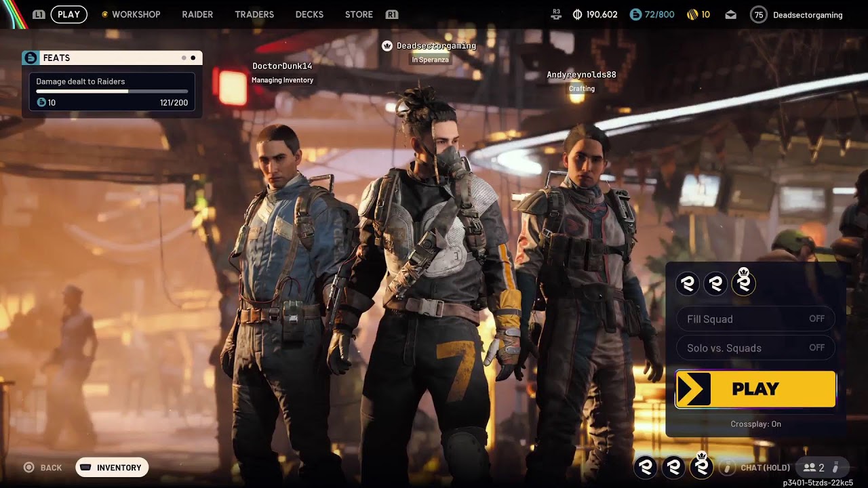
Task: Open the DECKS tab
Action: pos(309,14)
